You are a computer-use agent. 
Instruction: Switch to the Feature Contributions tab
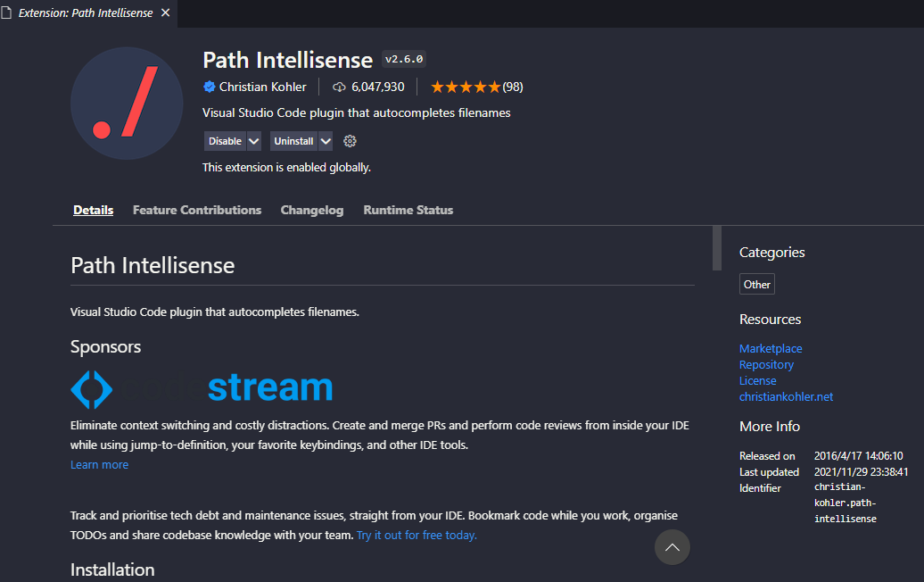[x=197, y=210]
